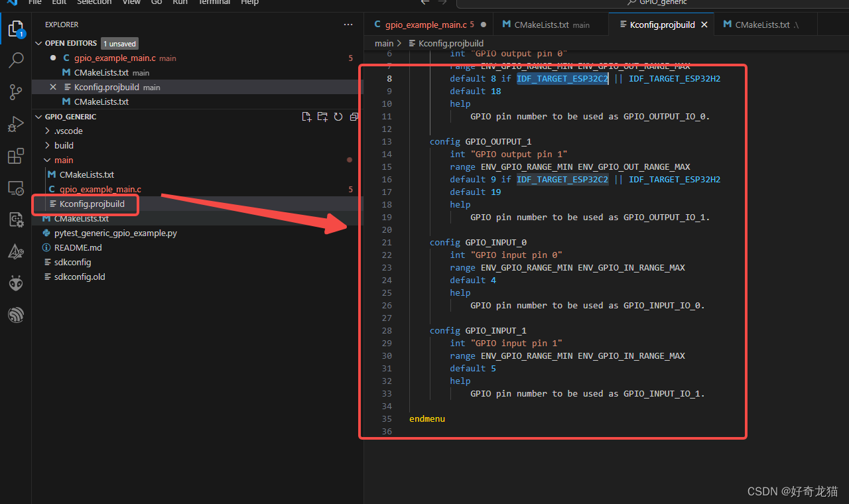The height and width of the screenshot is (504, 849).
Task: Open the Extensions view
Action: click(16, 157)
